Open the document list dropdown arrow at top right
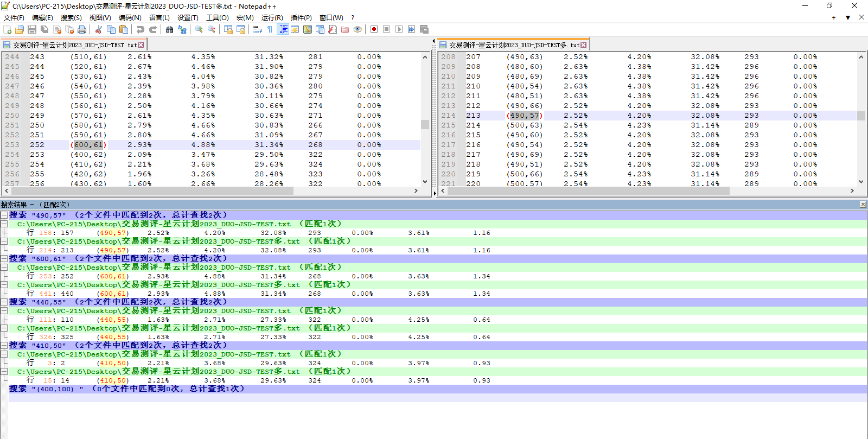Viewport: 868px width, 439px height. pos(848,17)
